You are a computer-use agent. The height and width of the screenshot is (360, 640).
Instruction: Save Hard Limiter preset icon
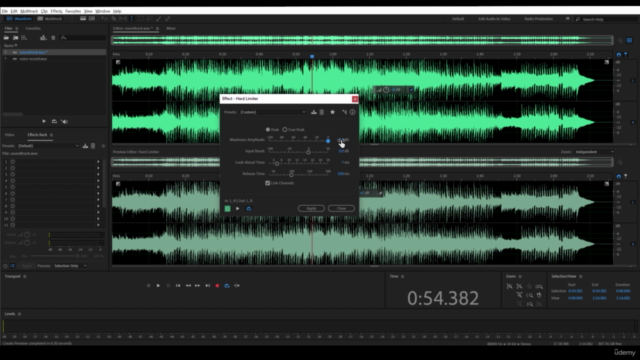click(x=314, y=112)
